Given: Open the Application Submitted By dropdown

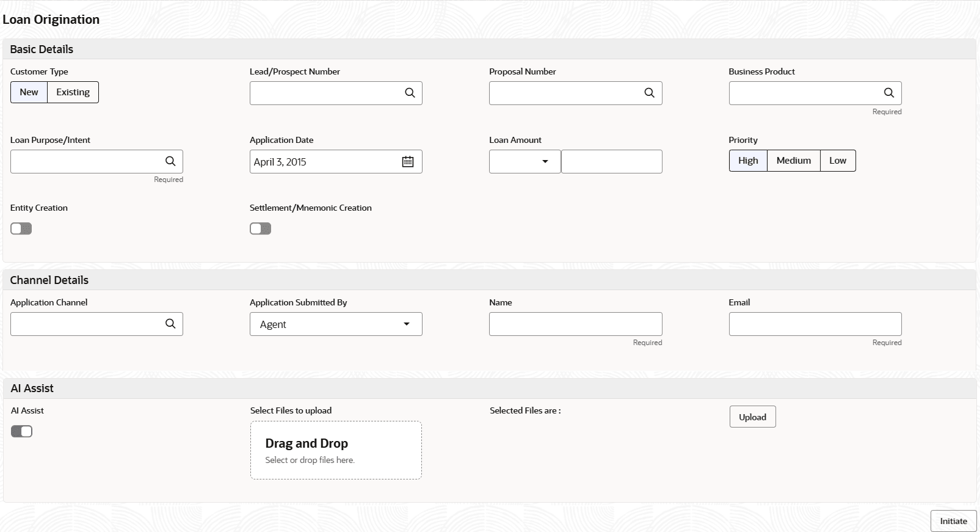Looking at the screenshot, I should (x=336, y=324).
